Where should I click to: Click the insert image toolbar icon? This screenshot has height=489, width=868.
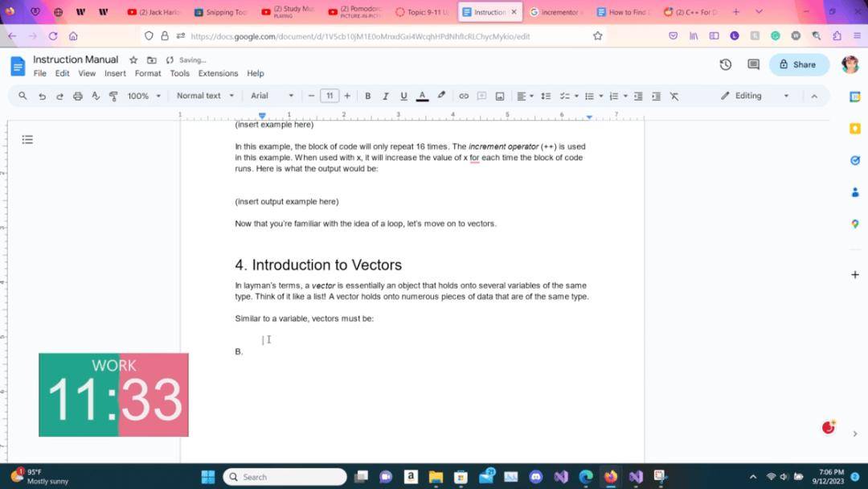pyautogui.click(x=499, y=96)
